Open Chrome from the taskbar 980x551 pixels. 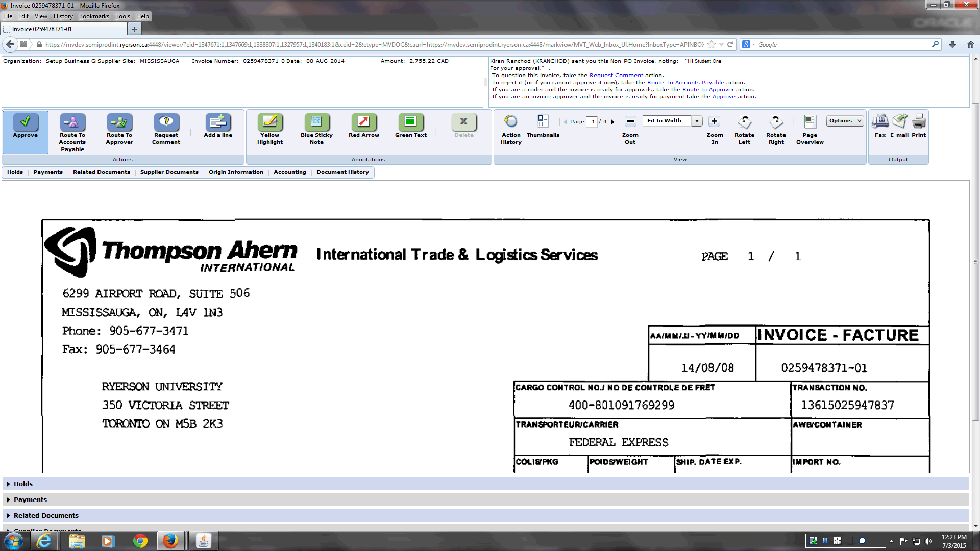click(140, 541)
